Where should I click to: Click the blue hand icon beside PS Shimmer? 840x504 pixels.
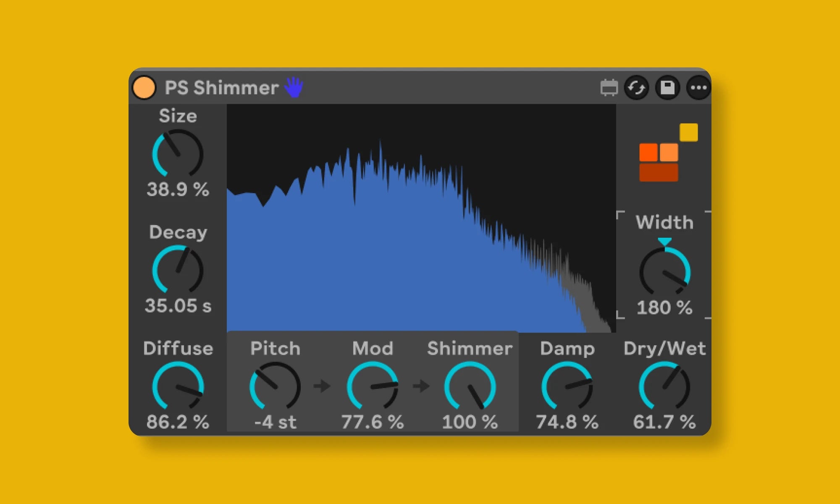pyautogui.click(x=294, y=87)
